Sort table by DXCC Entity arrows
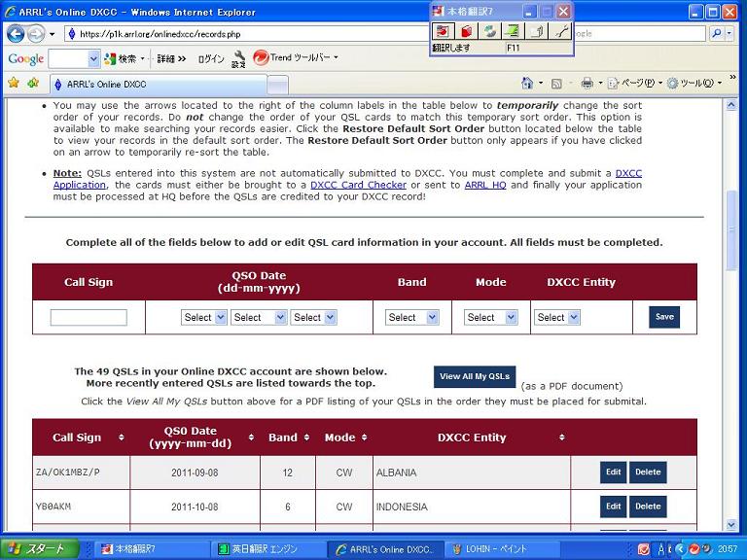The height and width of the screenshot is (560, 747). [x=561, y=437]
